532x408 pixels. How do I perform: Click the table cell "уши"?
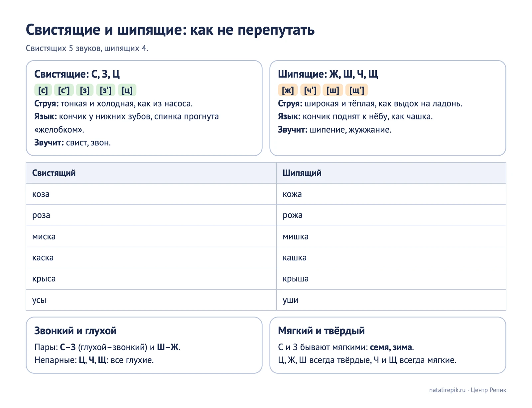(x=391, y=300)
